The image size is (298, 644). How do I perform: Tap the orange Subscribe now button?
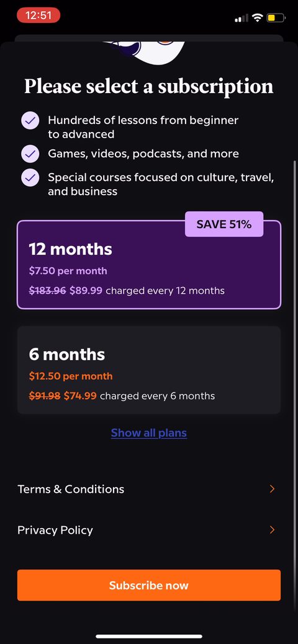coord(149,585)
